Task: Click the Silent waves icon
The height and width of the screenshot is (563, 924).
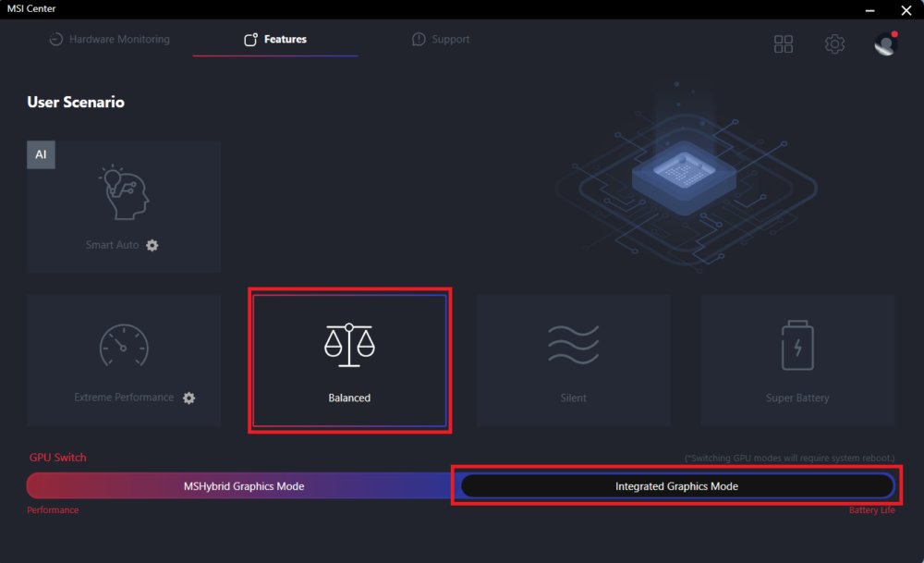Action: coord(573,345)
